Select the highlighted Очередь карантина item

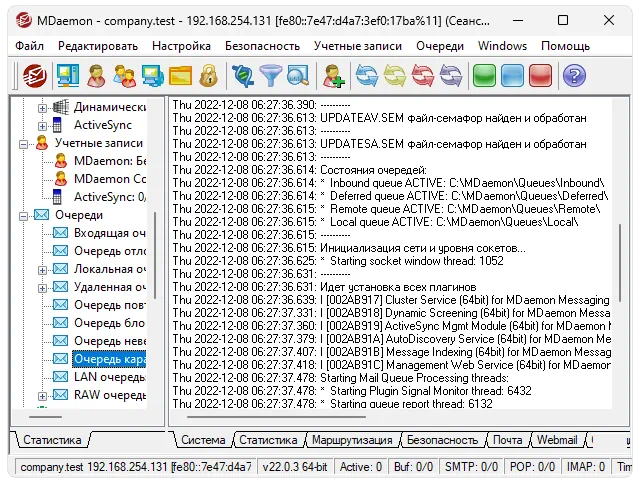pos(109,359)
